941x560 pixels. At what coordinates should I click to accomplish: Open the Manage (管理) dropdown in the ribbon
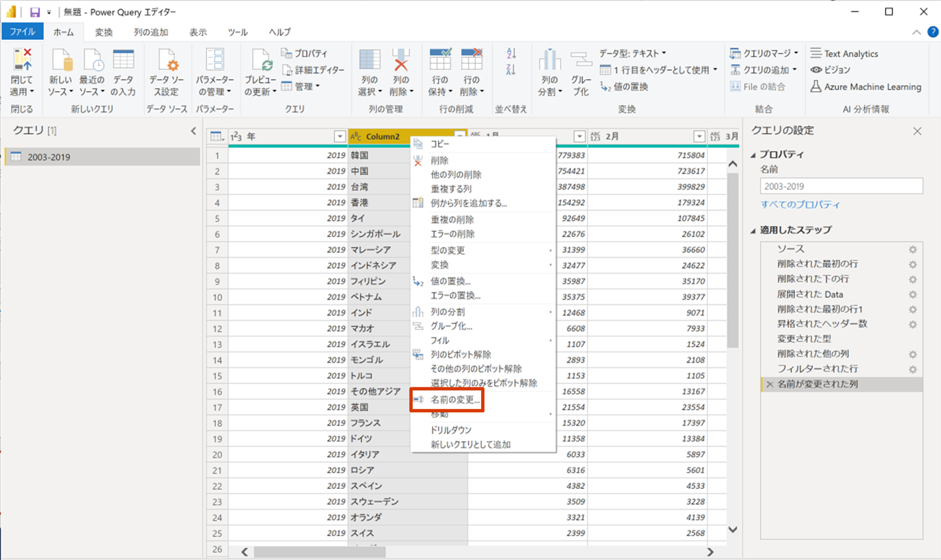pos(300,86)
